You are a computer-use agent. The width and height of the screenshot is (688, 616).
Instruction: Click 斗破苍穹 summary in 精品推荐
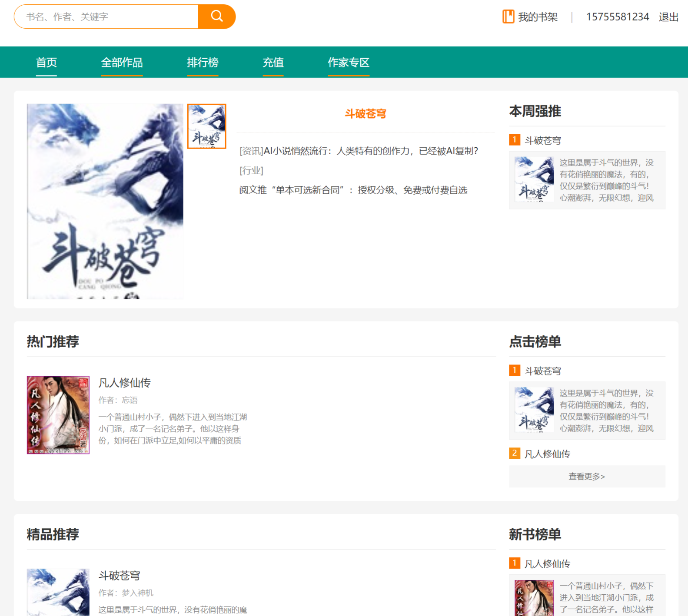coord(173,610)
